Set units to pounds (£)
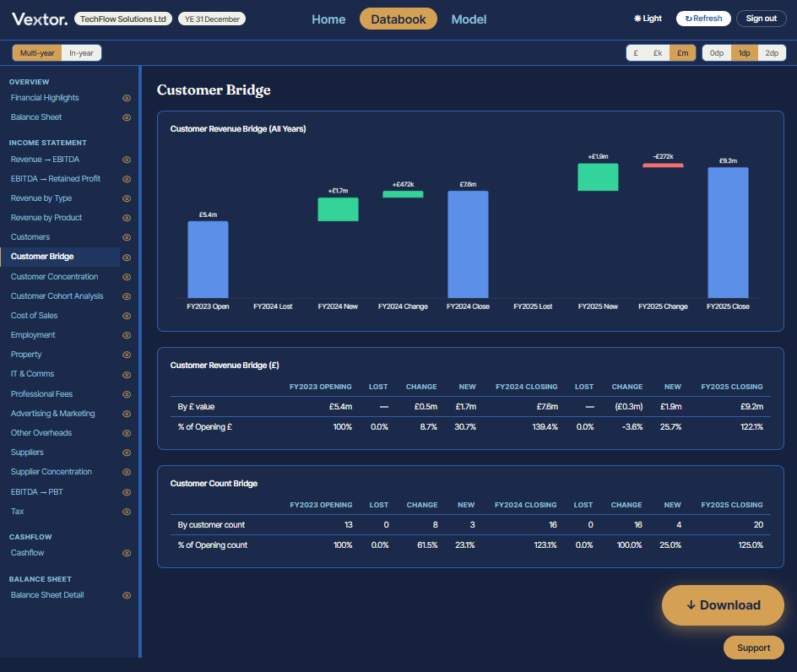This screenshot has width=797, height=672. point(636,53)
